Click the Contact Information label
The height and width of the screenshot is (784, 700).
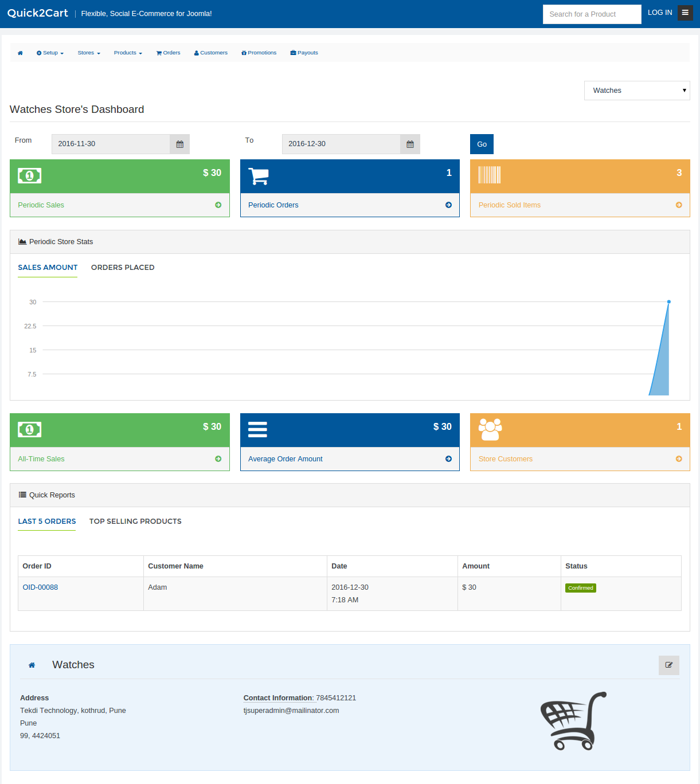(279, 698)
